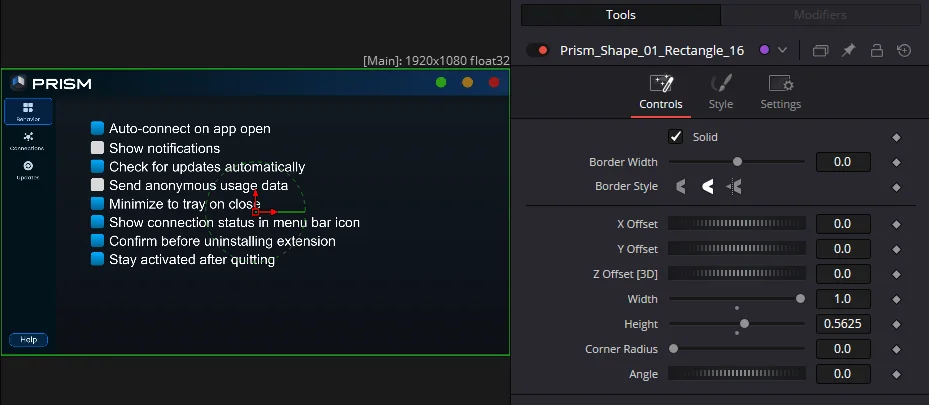Viewport: 929px width, 405px height.
Task: Toggle the Check for updates automatically checkbox
Action: (x=97, y=166)
